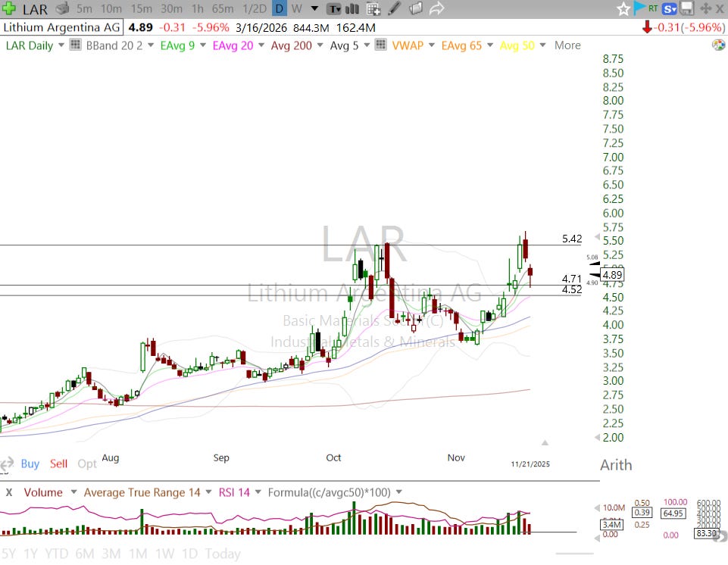Click the triangle marker at 2.00 price scale
728x565 pixels.
coord(597,437)
